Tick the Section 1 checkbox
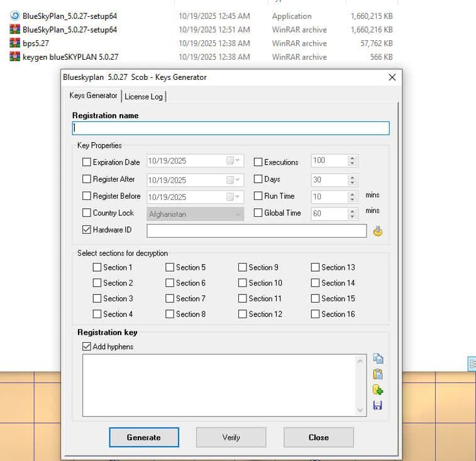476x461 pixels. [97, 267]
